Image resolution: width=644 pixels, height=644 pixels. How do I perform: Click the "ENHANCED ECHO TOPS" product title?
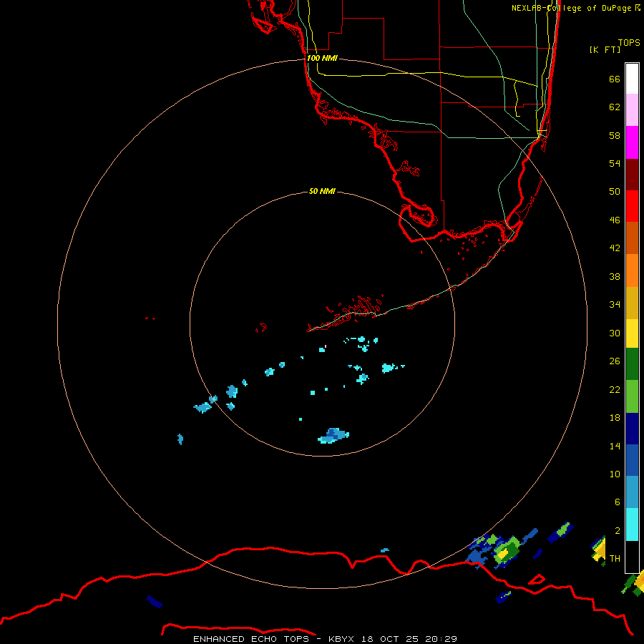coord(251,639)
